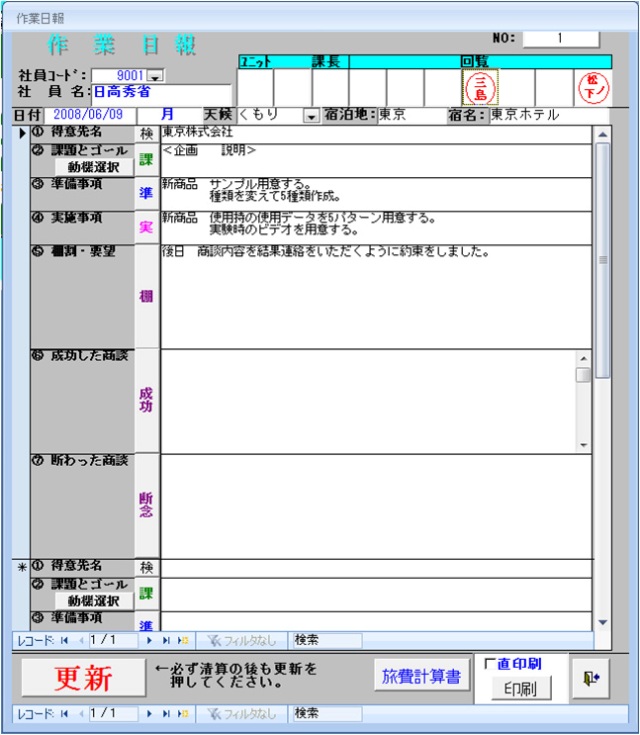The image size is (640, 735).
Task: Click the 断念 button beside declined negotiations
Action: tap(146, 504)
